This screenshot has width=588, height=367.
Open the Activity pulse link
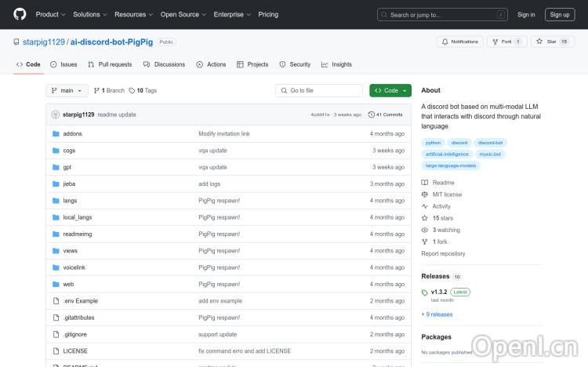point(425,206)
